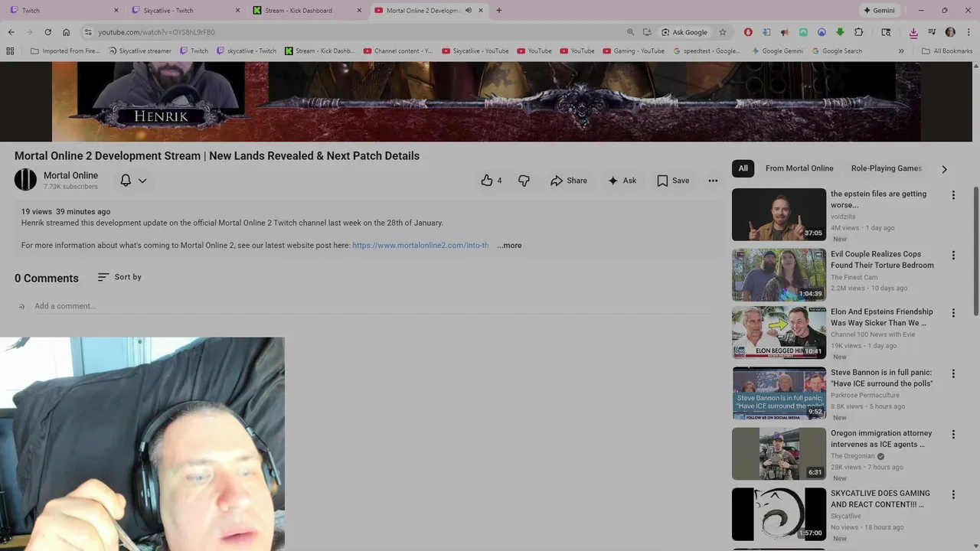
Task: Open site information icon in address bar
Action: coord(88,32)
